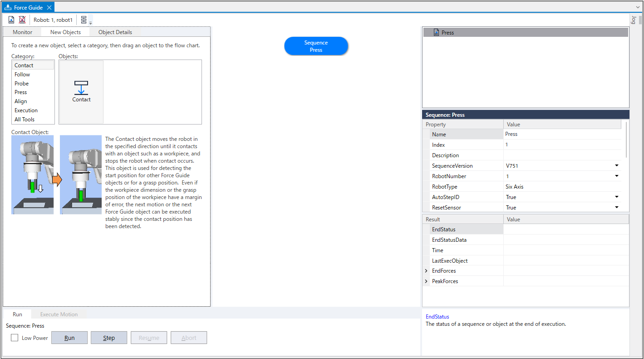Select the Probe category in the list
The image size is (644, 359).
pyautogui.click(x=21, y=84)
